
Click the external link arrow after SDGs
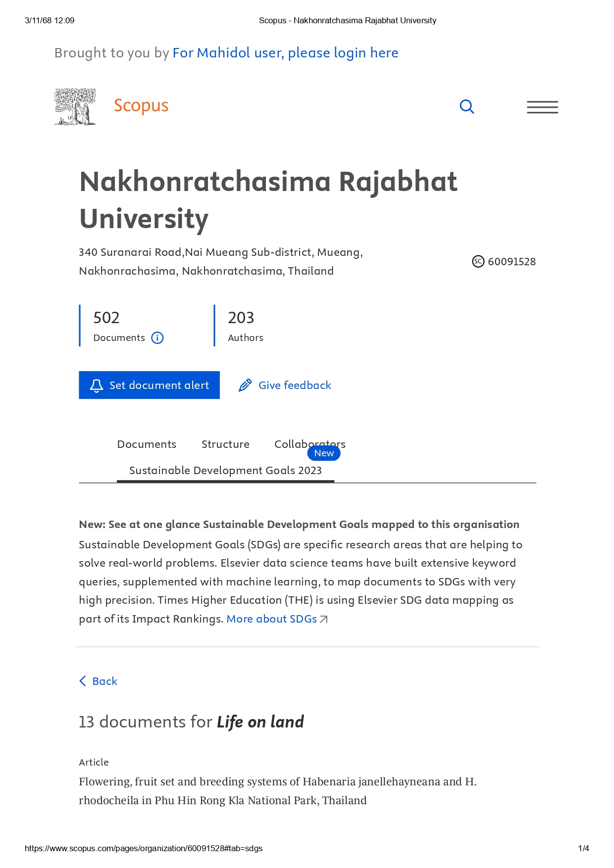pyautogui.click(x=324, y=619)
